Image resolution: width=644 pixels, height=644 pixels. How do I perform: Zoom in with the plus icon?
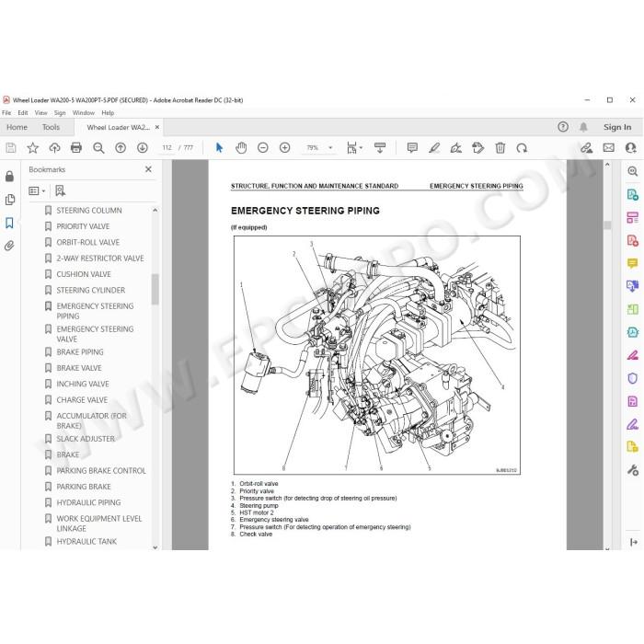pos(284,148)
